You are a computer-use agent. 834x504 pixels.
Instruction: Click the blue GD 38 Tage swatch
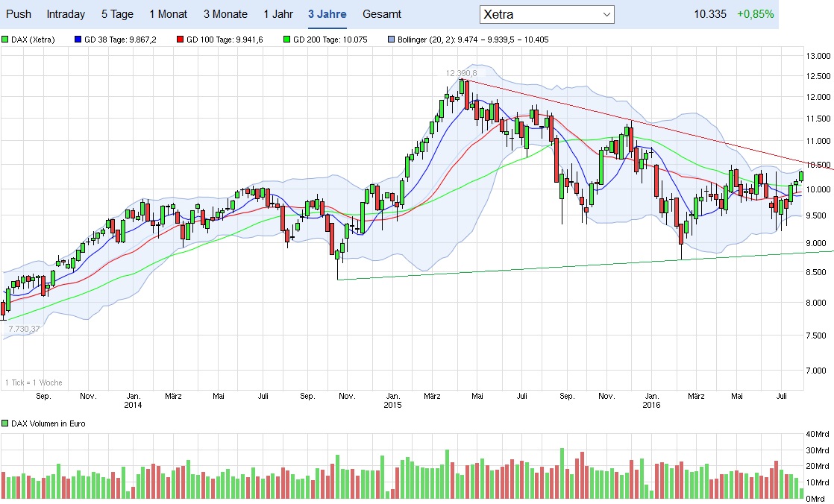coord(78,40)
